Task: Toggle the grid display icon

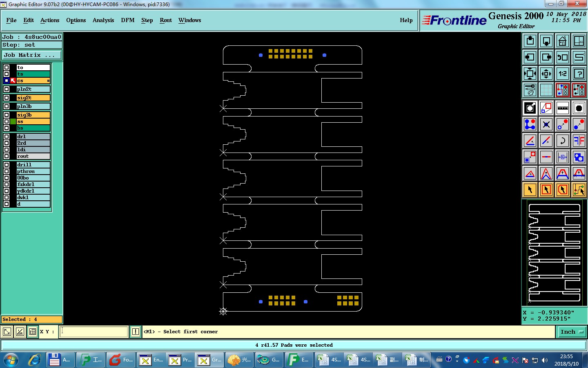Action: click(x=546, y=90)
